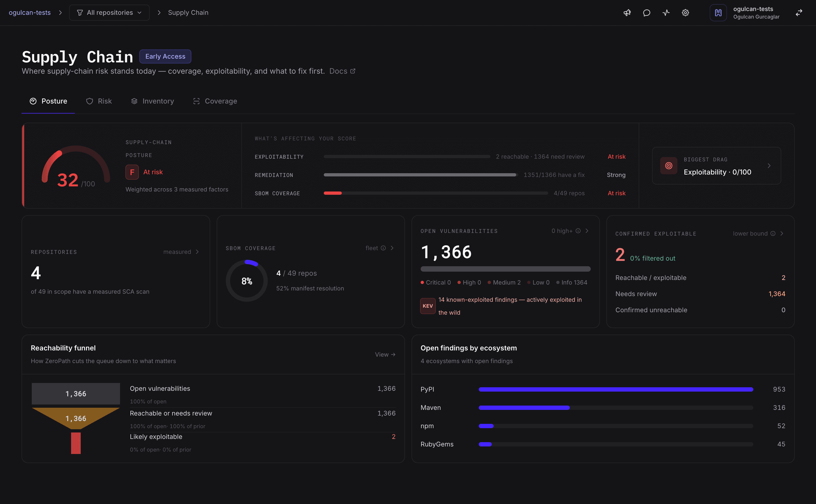Click 'Reachable or needs review' funnel row
The image size is (816, 504).
point(262,420)
